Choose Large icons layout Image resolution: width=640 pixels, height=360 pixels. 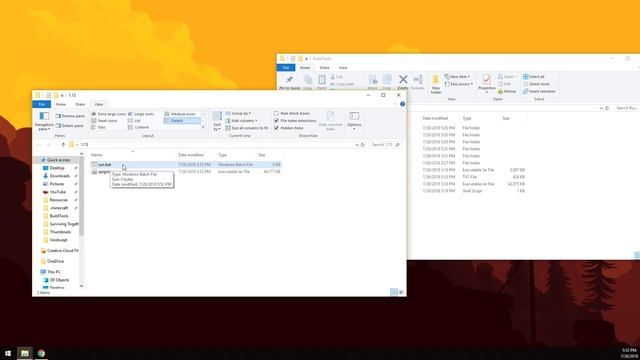pyautogui.click(x=141, y=114)
